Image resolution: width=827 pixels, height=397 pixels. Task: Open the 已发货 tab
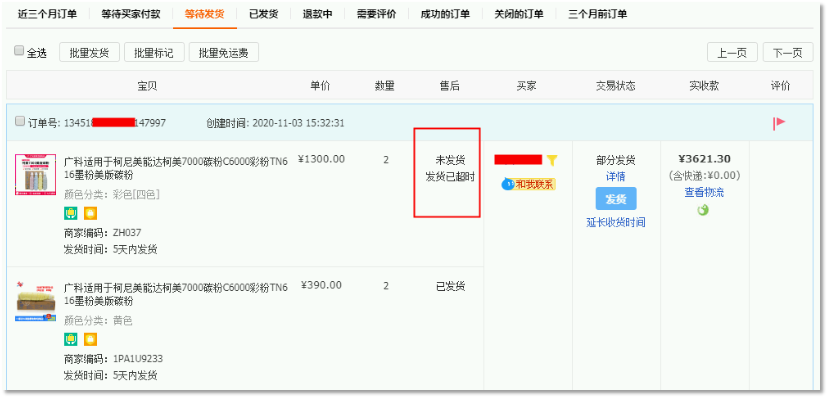264,14
